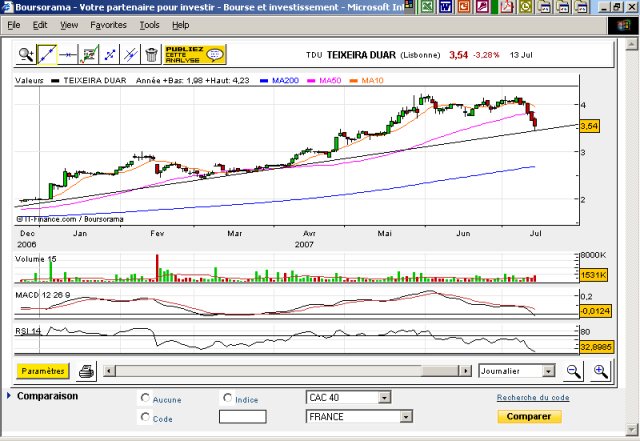The width and height of the screenshot is (640, 441).
Task: Click the zoom out magnifier icon
Action: 573,371
